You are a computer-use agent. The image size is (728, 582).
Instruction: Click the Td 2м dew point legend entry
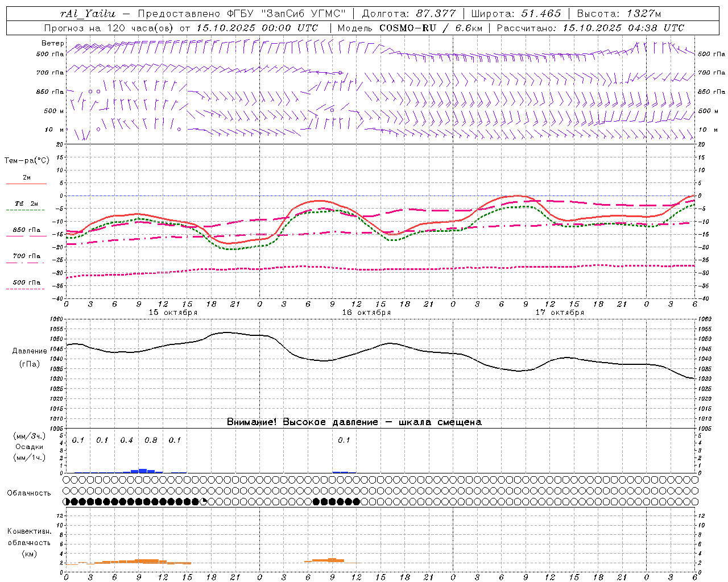(x=26, y=203)
